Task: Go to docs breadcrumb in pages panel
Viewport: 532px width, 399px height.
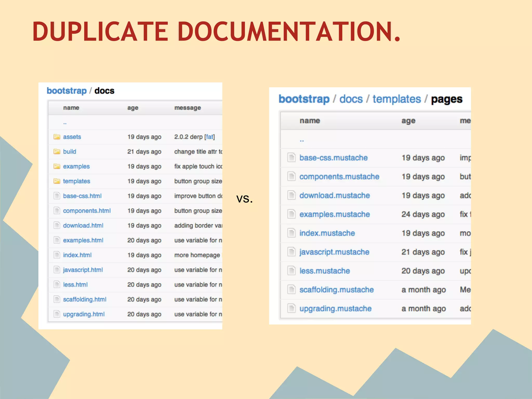Action: tap(351, 99)
